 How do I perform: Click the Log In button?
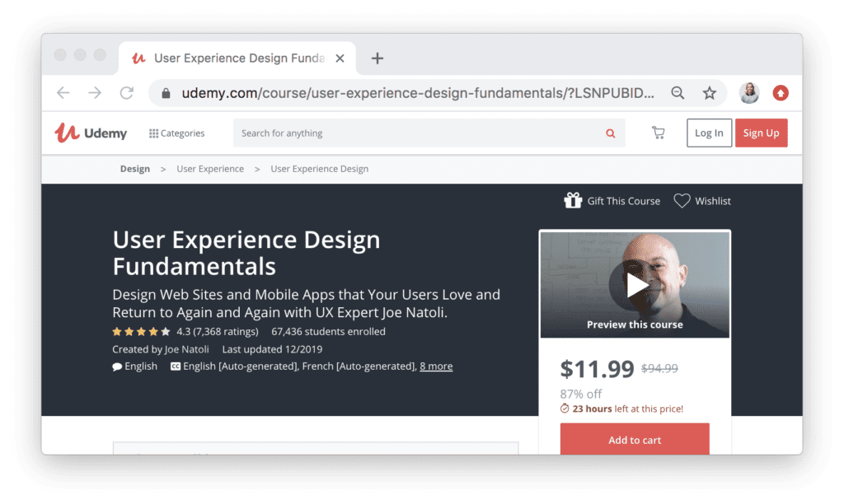pyautogui.click(x=709, y=133)
